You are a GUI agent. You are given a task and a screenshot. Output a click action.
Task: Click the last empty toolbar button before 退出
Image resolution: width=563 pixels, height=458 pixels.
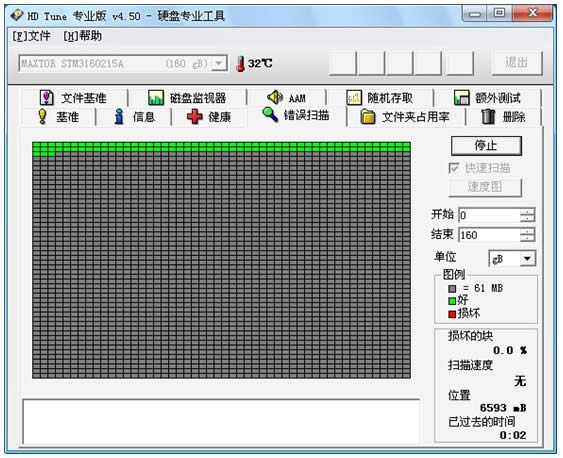[460, 63]
